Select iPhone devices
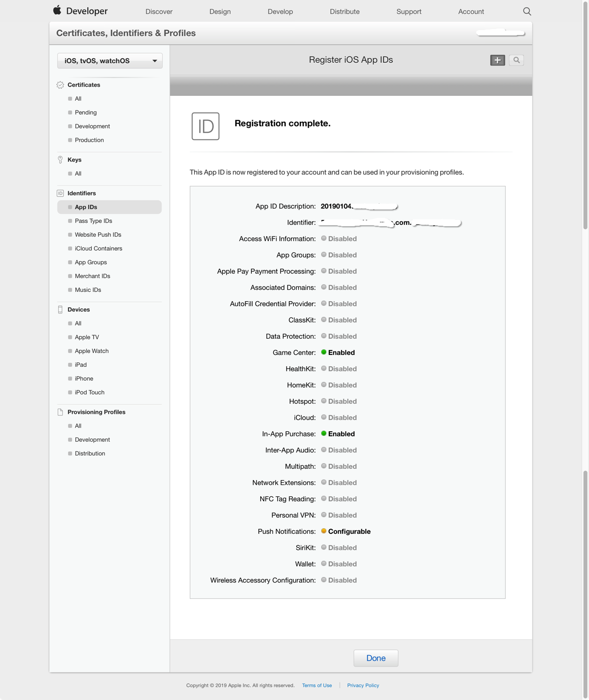 pyautogui.click(x=84, y=379)
